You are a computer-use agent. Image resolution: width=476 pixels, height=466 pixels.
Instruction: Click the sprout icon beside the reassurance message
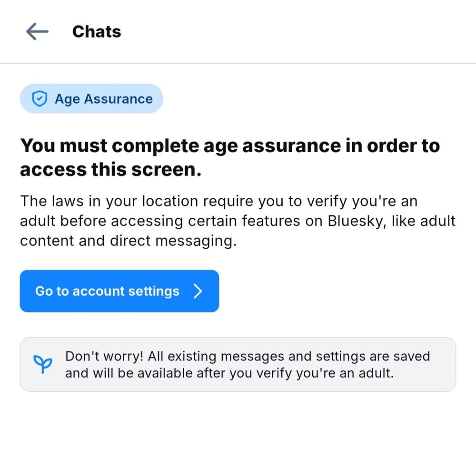coord(43,364)
